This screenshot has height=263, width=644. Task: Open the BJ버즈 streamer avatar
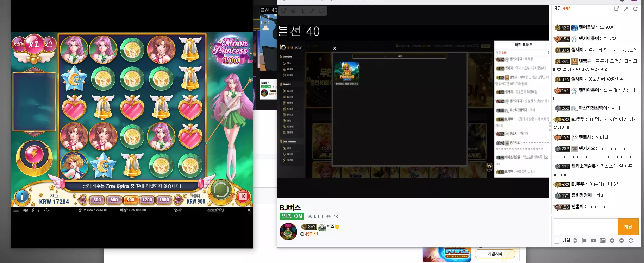point(288,232)
